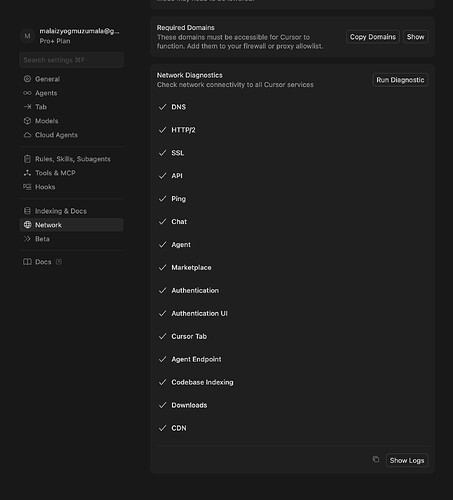Open the Agents settings section
This screenshot has height=500, width=453.
click(71, 93)
